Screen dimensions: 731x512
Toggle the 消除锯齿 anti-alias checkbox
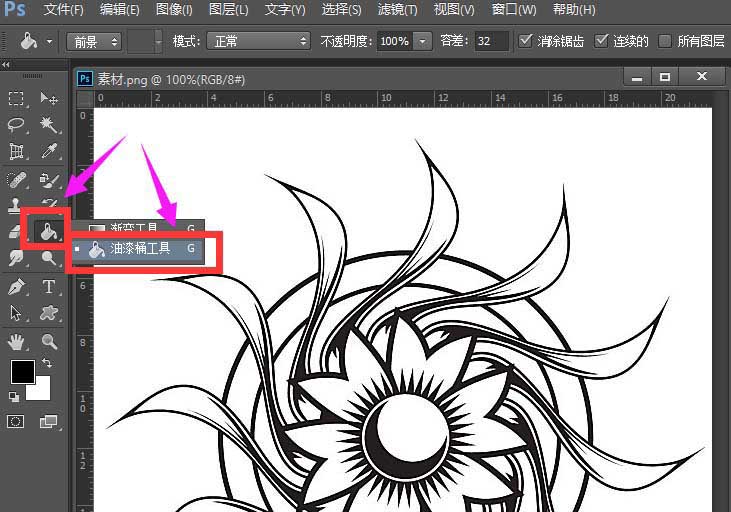click(527, 41)
